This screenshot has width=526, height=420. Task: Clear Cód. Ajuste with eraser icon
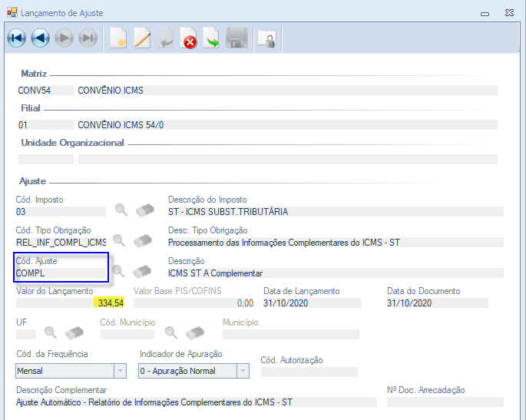coord(142,271)
